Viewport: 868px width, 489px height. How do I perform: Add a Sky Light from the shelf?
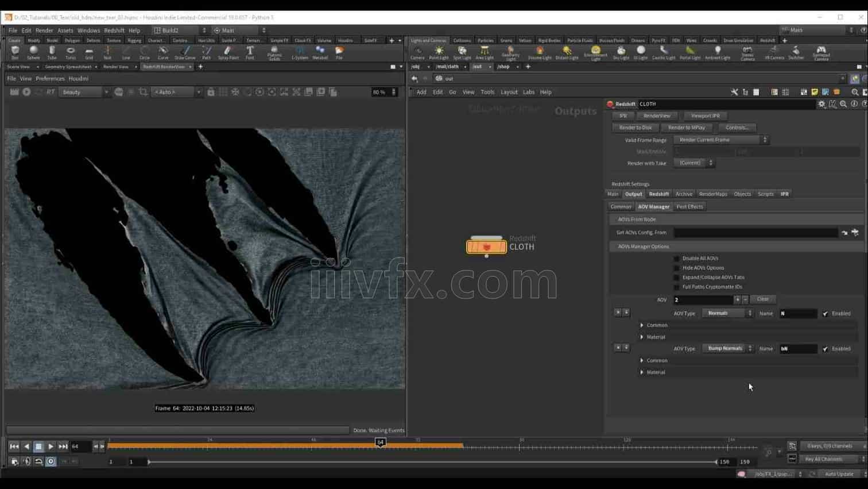[x=621, y=53]
